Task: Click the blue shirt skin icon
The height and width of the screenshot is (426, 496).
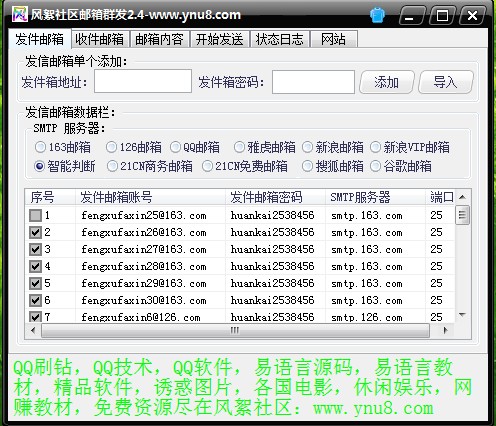Action: (377, 15)
